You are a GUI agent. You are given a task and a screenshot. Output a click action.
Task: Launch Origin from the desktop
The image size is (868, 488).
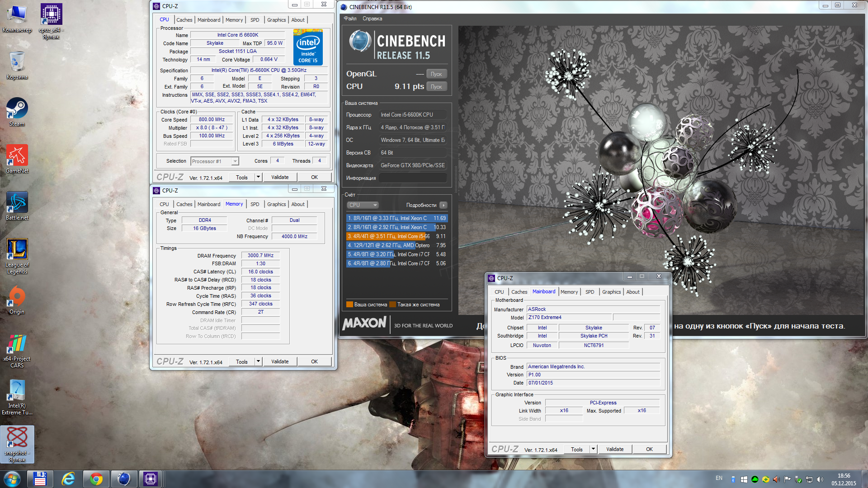pyautogui.click(x=17, y=300)
